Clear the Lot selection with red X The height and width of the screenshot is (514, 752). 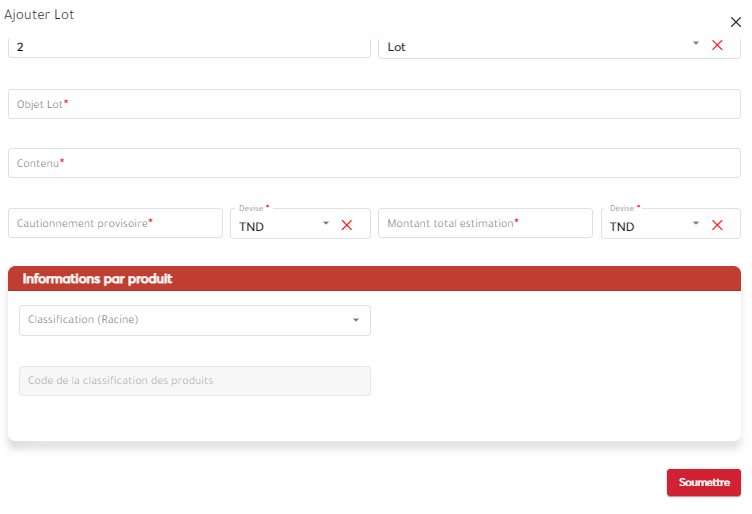click(x=717, y=45)
